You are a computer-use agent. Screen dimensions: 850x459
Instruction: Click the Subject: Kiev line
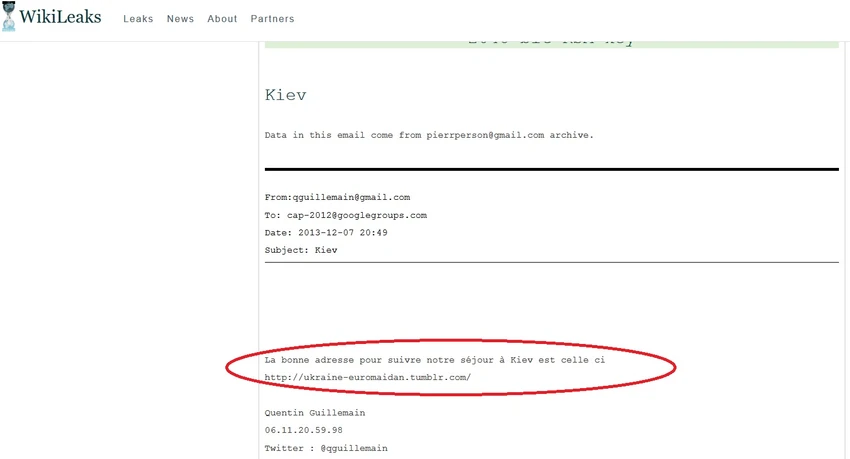click(x=301, y=250)
